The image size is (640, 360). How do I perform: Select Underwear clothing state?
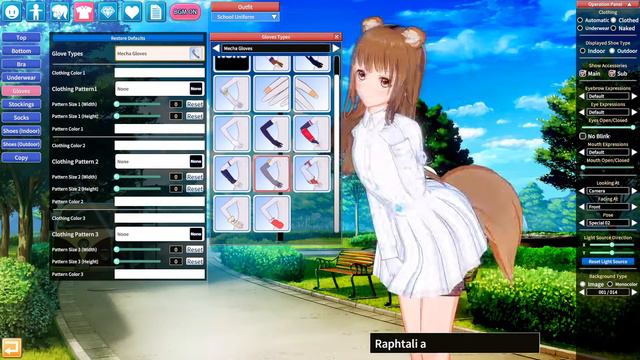click(580, 28)
